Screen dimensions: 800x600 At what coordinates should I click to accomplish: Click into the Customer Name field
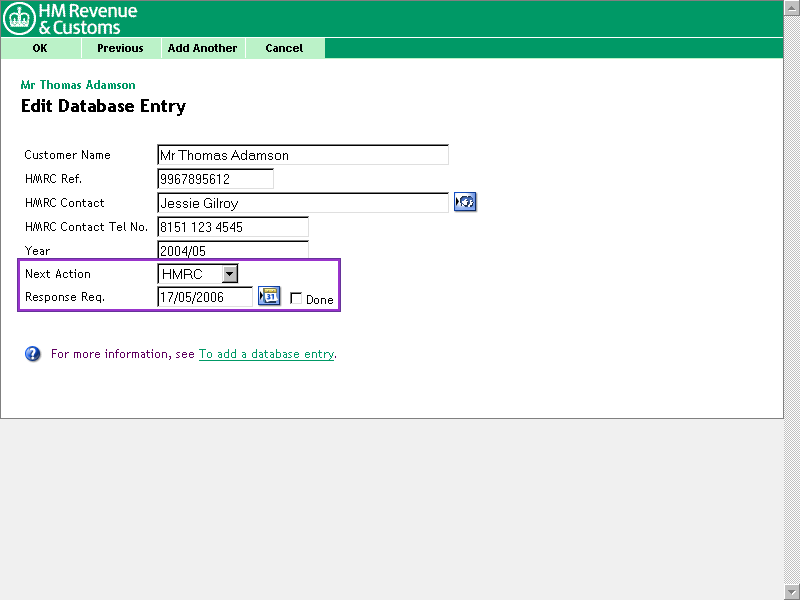tap(302, 155)
